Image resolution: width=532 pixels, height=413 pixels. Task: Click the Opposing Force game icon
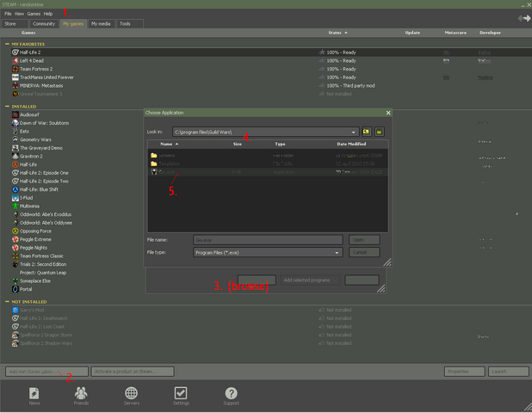click(x=15, y=231)
